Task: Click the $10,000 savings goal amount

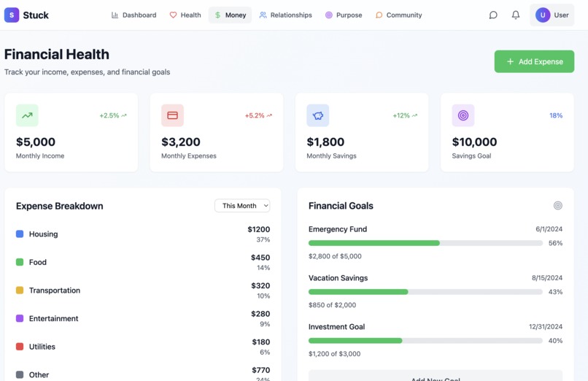Action: point(474,142)
